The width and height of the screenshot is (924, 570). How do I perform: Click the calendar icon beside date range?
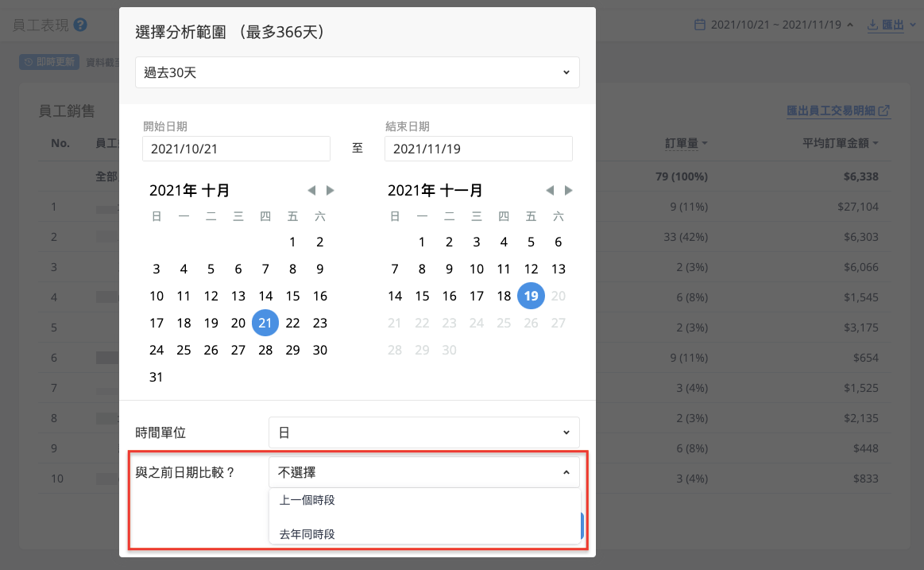click(x=699, y=25)
